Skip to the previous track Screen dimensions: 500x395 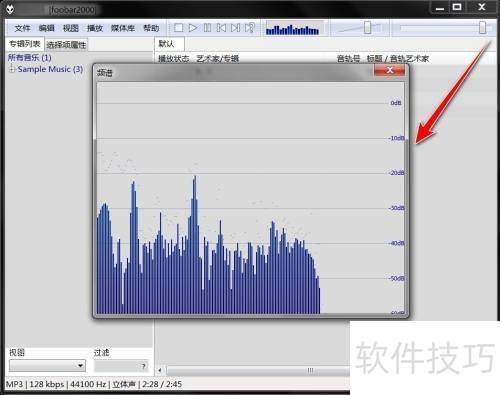221,28
